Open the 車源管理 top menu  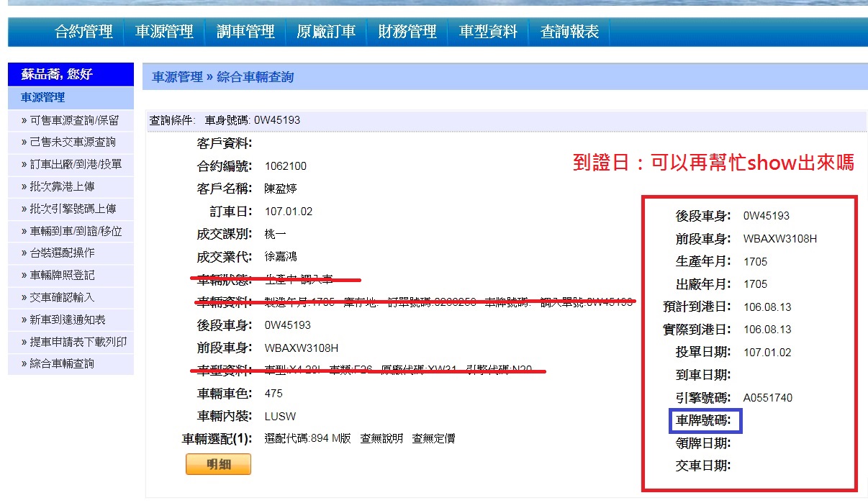click(165, 32)
